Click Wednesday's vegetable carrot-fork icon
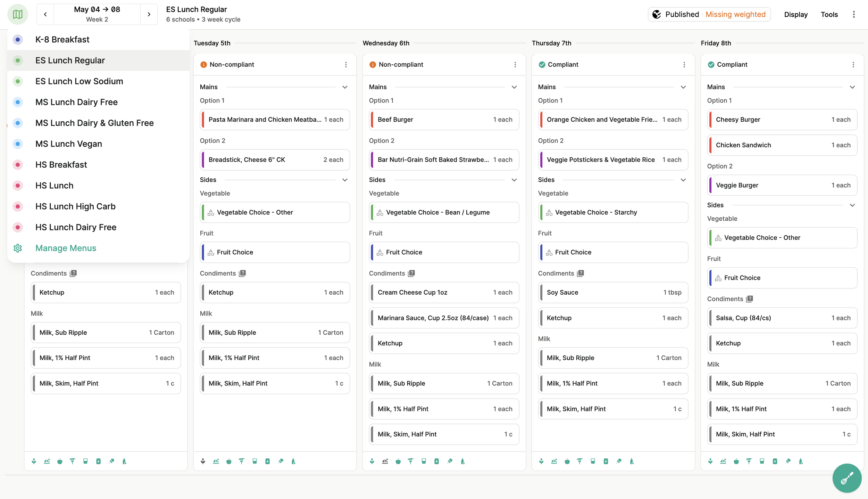The image size is (868, 499). point(411,461)
